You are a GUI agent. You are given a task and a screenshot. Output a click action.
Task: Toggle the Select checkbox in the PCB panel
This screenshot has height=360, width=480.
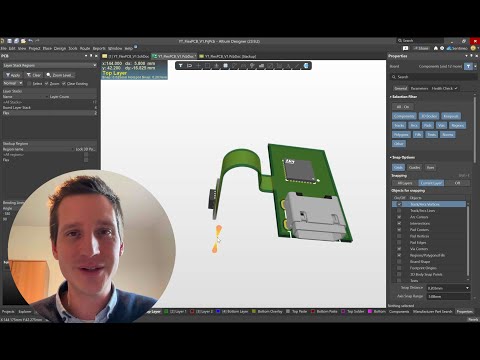[x=29, y=84]
